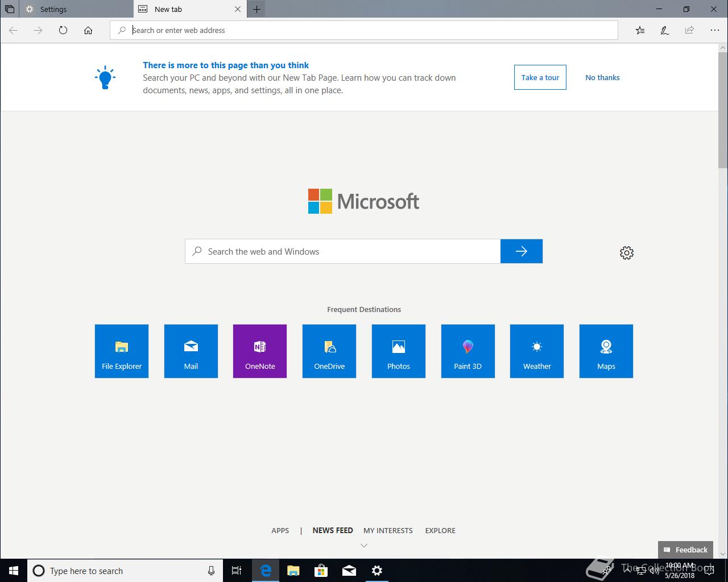The height and width of the screenshot is (582, 728).
Task: Add notes with the pen icon
Action: (x=664, y=30)
